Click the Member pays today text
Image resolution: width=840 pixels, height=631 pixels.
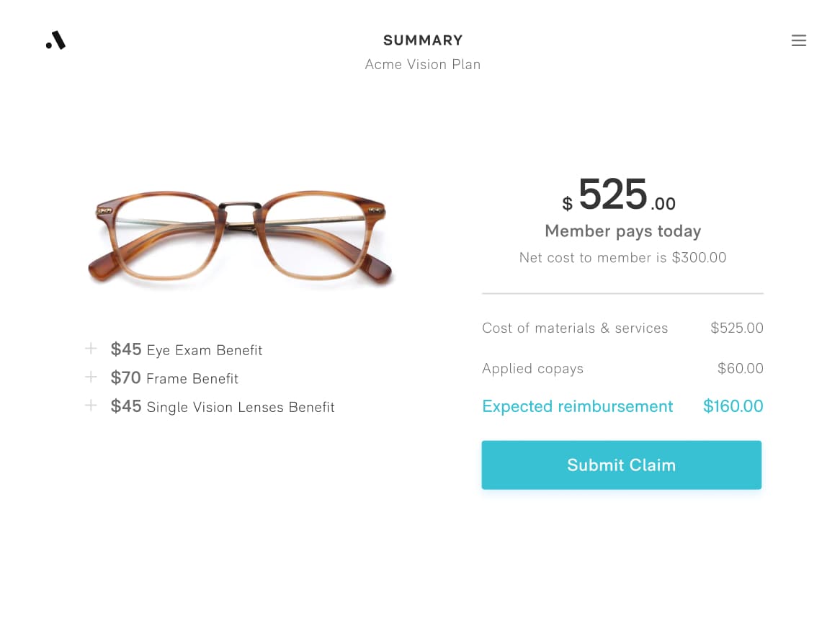click(x=622, y=231)
